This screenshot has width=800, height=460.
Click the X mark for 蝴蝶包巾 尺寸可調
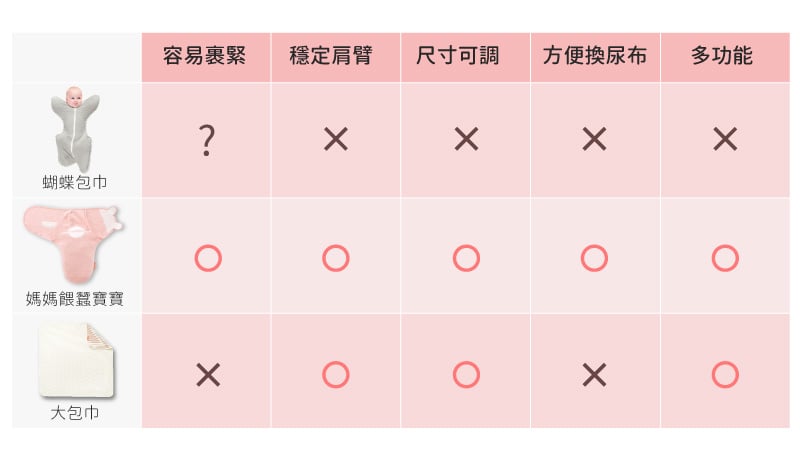(466, 140)
